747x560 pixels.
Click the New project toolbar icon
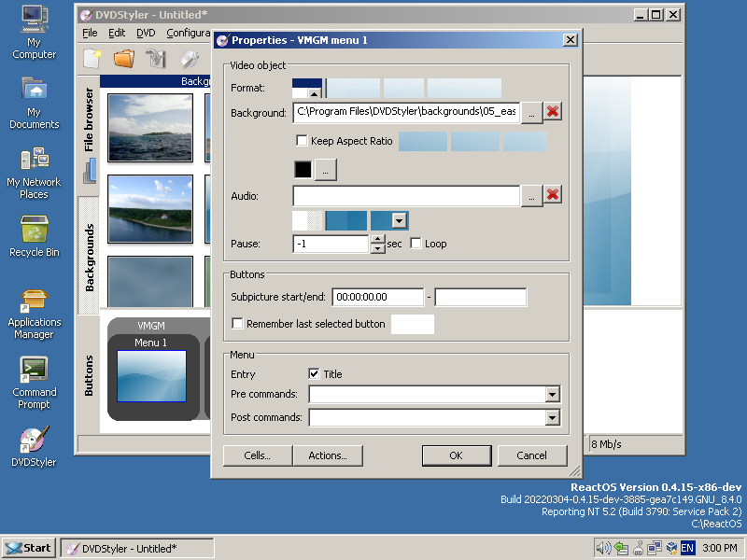[x=92, y=59]
